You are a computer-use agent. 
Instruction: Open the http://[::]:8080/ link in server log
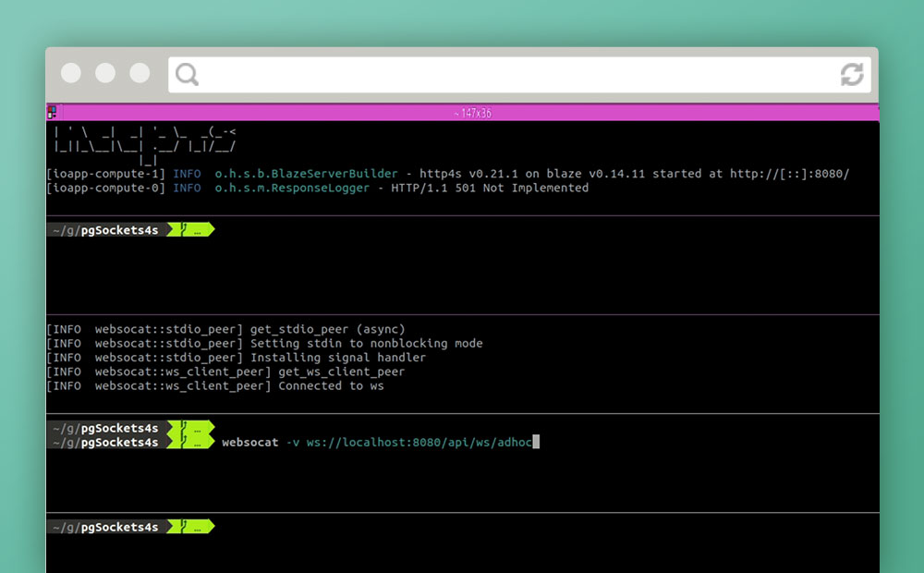[x=789, y=174]
